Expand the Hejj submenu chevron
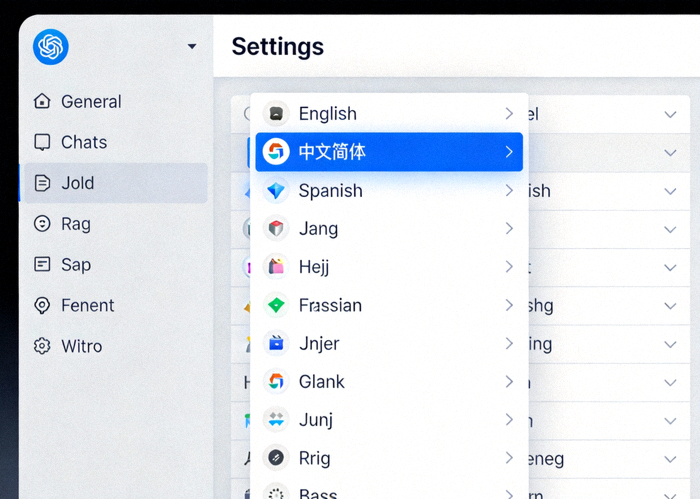Image resolution: width=700 pixels, height=499 pixels. point(509,267)
